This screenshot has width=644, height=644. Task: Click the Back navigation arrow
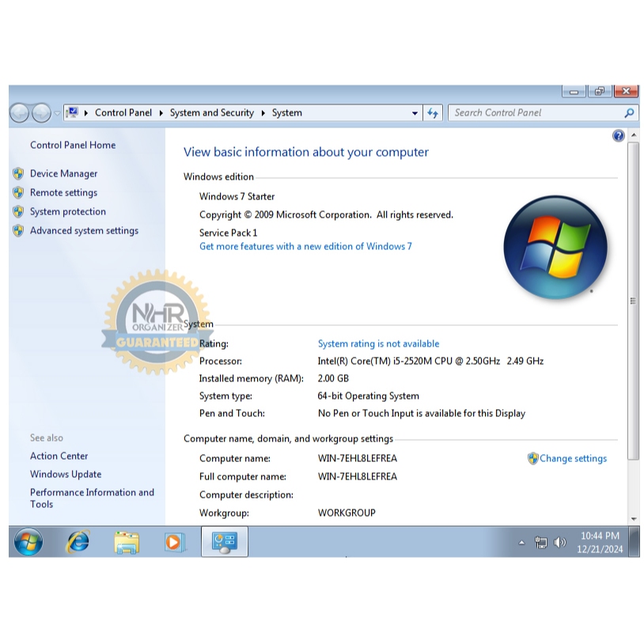point(19,112)
